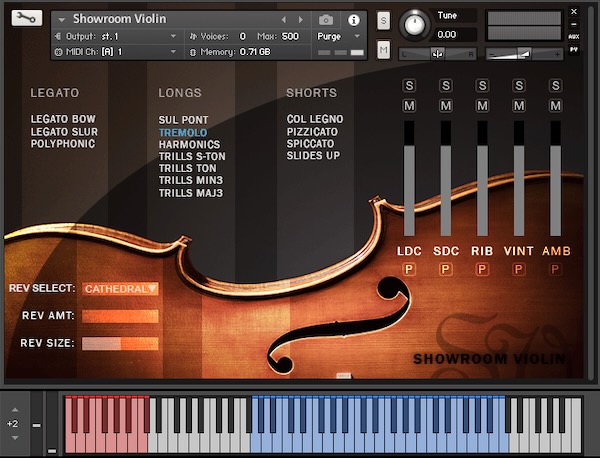Click the AMB mic level fader
The height and width of the screenshot is (458, 600).
(555, 178)
